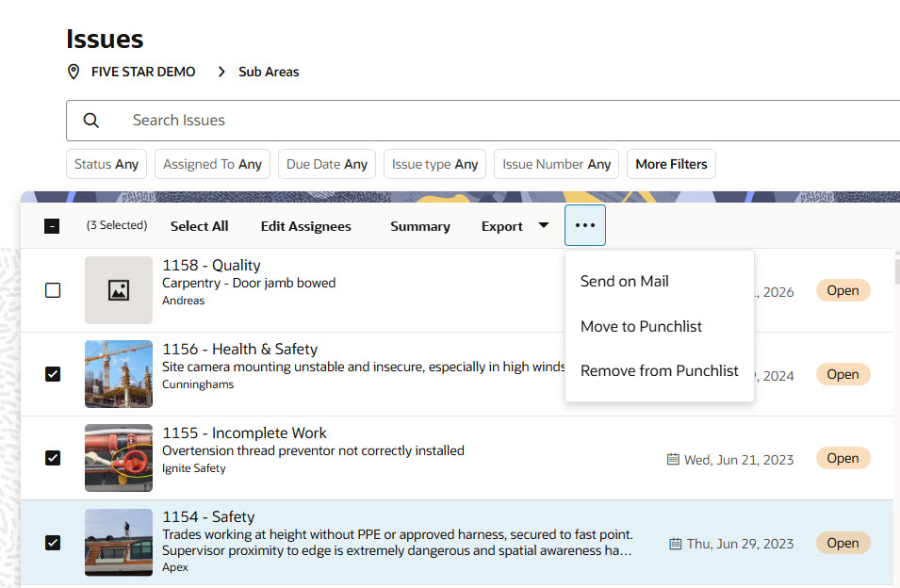Expand the Export dropdown arrow
Image resolution: width=900 pixels, height=588 pixels.
click(x=543, y=225)
